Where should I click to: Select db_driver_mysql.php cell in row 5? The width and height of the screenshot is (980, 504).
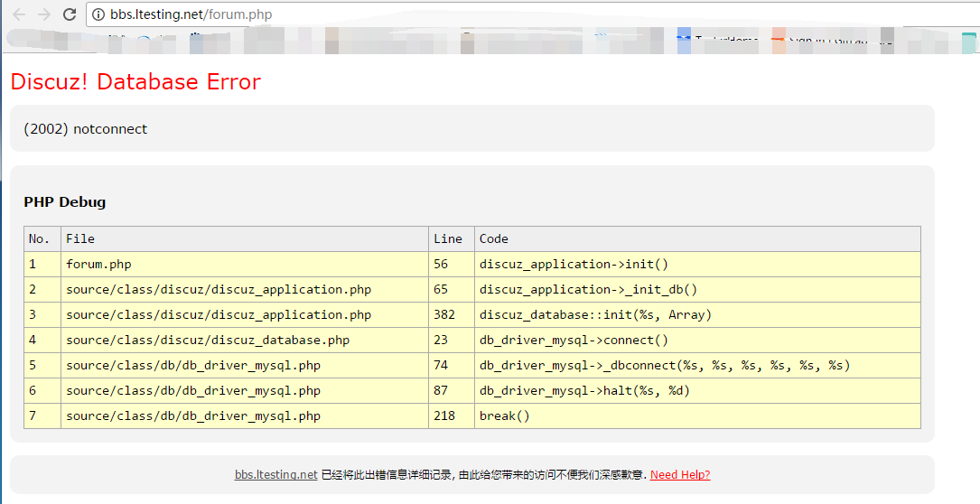pos(245,365)
